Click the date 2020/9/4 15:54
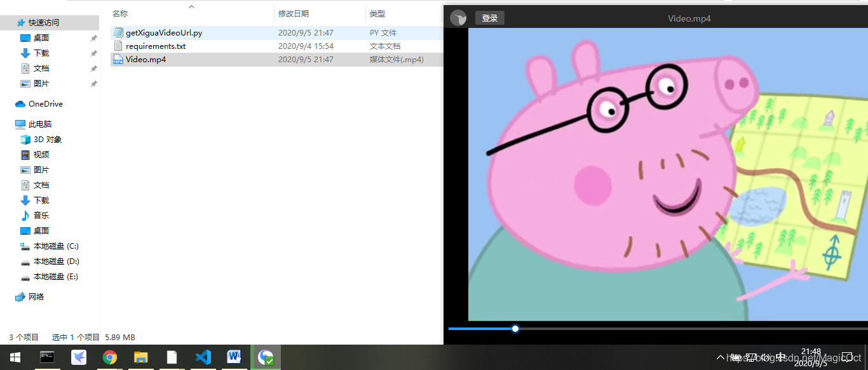 (x=306, y=46)
